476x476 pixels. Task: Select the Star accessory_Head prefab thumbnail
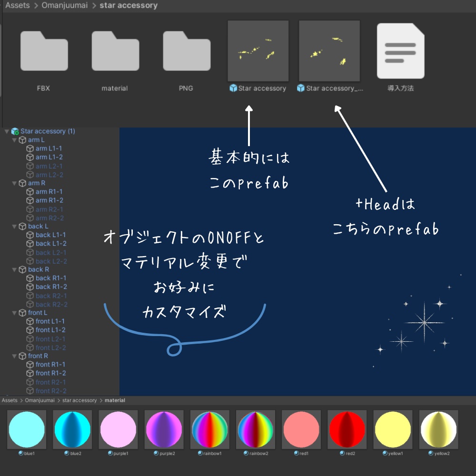pyautogui.click(x=329, y=51)
